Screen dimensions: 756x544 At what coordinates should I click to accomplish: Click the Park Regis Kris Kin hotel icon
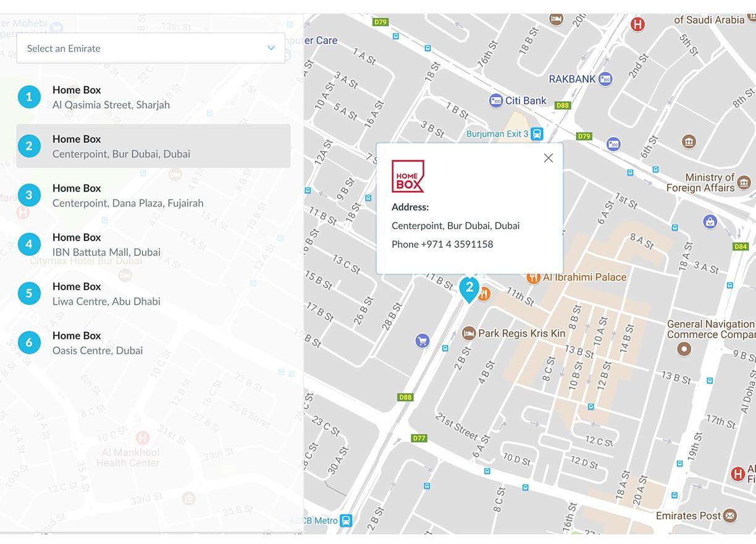pos(469,333)
